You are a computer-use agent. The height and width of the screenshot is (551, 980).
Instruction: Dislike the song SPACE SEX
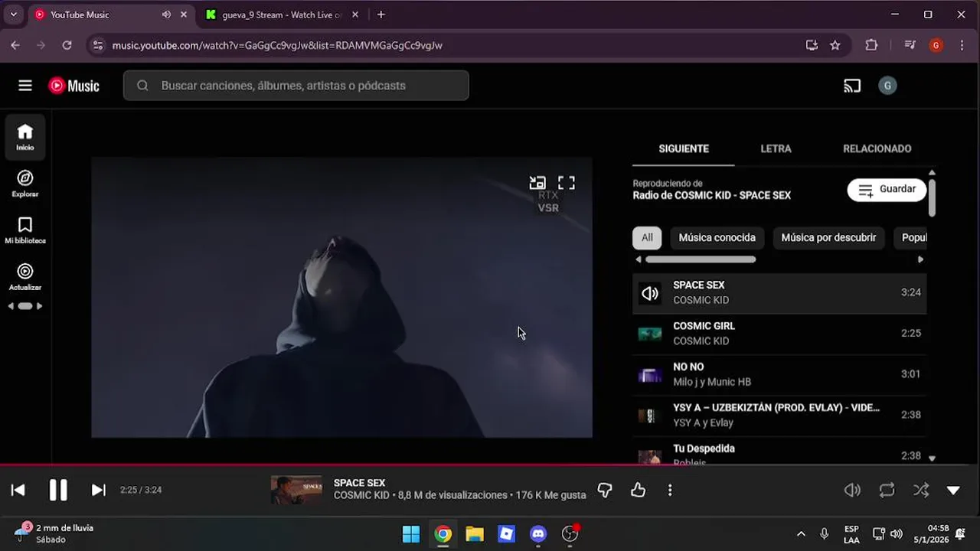coord(605,490)
